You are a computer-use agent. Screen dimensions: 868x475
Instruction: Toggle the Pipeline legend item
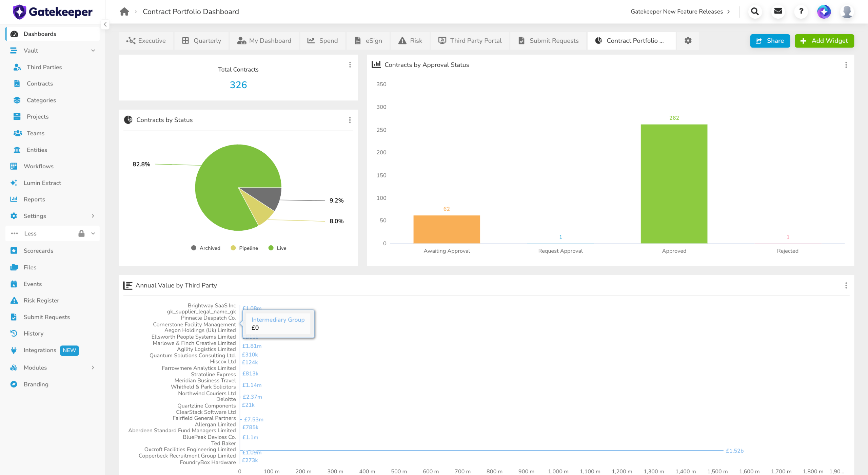[x=244, y=248]
